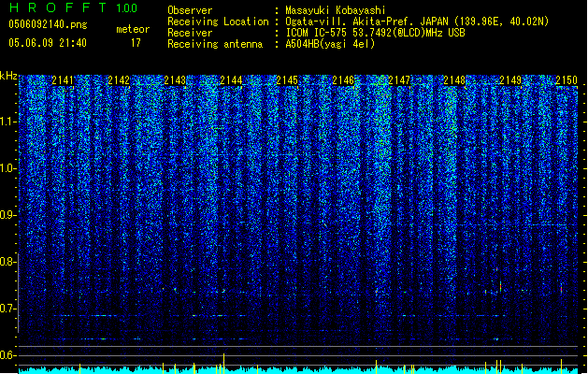The width and height of the screenshot is (588, 374).
Task: Click the 'meteor' label
Action: click(133, 29)
